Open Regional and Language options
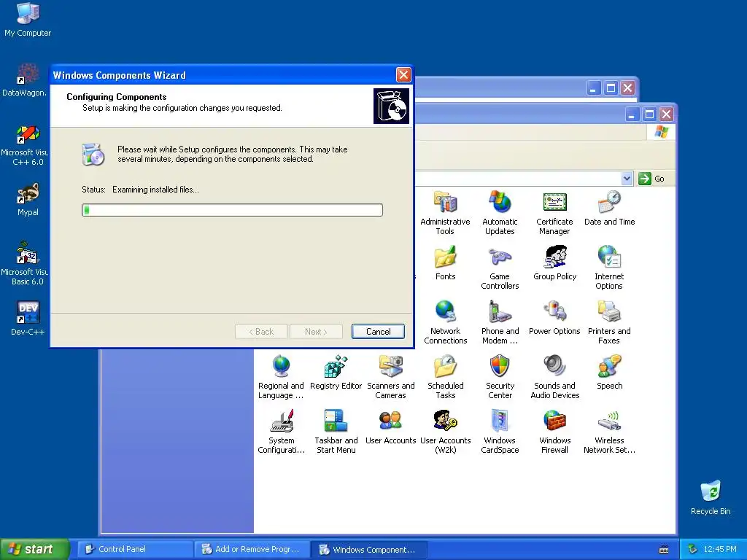 click(281, 377)
